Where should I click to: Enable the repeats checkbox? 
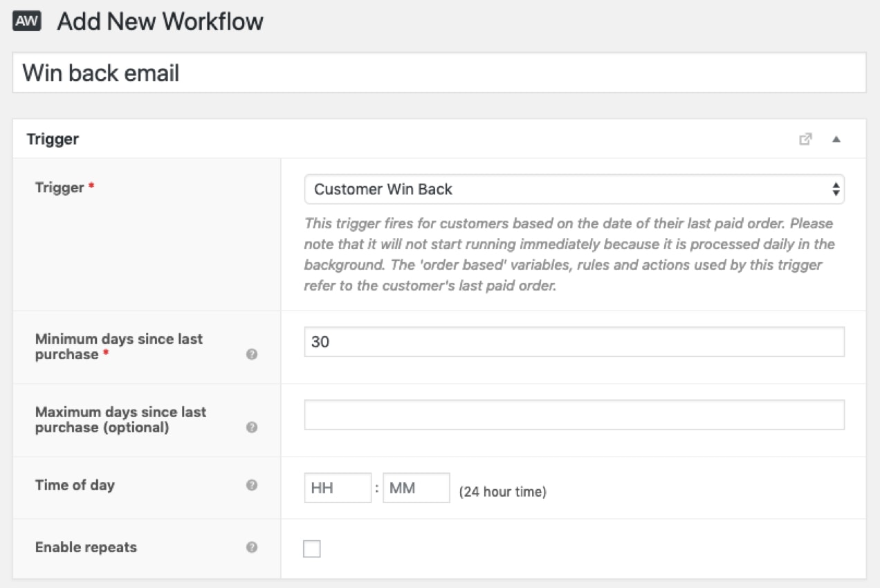312,548
